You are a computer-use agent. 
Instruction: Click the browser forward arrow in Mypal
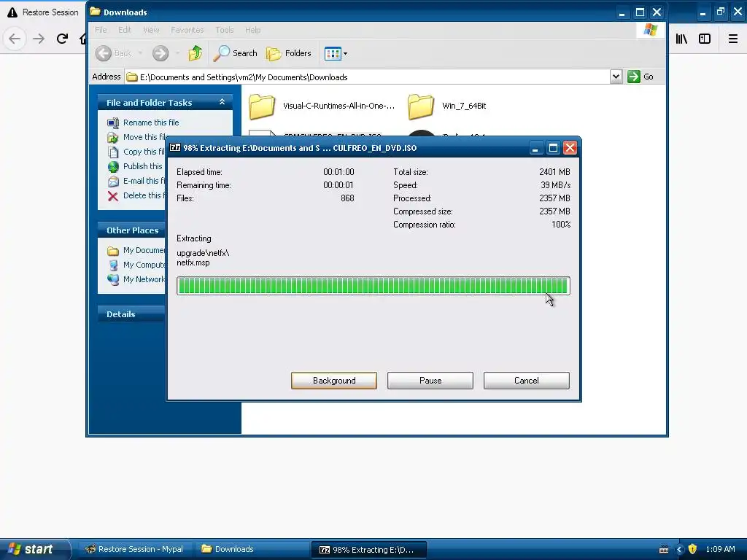pyautogui.click(x=39, y=39)
